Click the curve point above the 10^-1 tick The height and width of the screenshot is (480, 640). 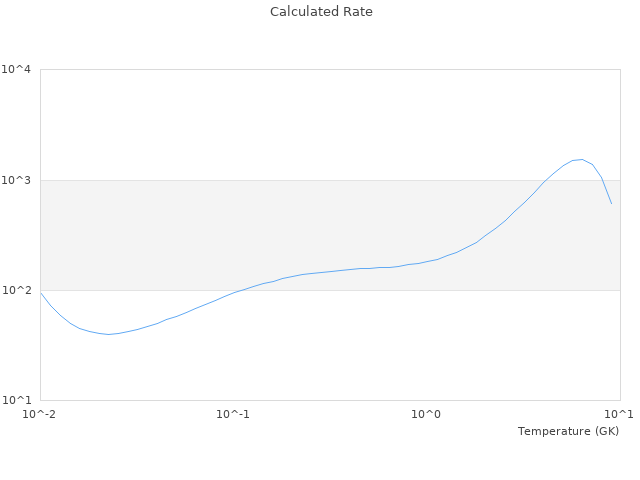click(x=233, y=293)
